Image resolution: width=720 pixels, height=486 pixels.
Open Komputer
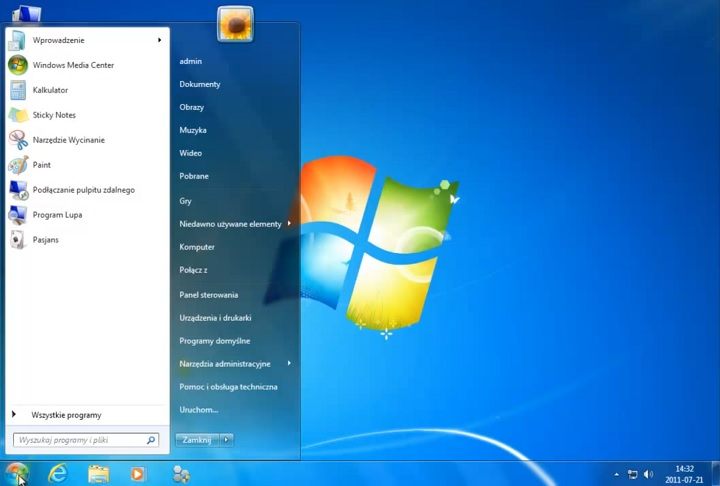click(x=197, y=247)
